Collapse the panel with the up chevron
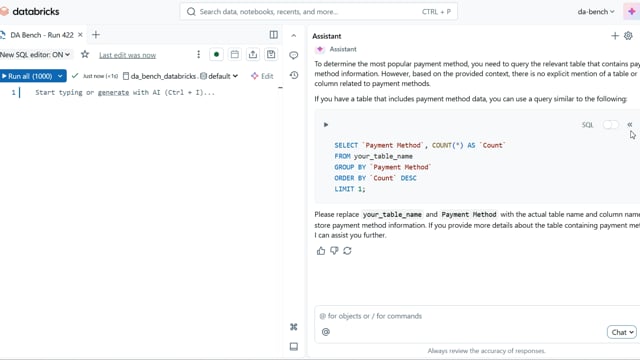640x360 pixels. [x=293, y=36]
